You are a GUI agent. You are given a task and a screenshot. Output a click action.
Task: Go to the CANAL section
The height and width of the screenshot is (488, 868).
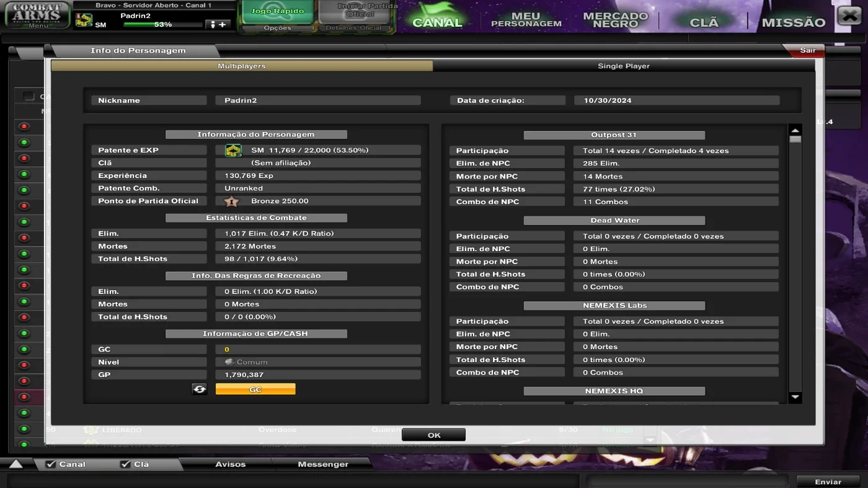coord(438,22)
